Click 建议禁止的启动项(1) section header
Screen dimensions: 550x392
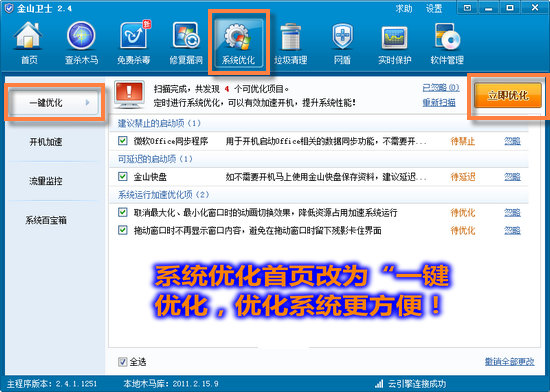(159, 123)
